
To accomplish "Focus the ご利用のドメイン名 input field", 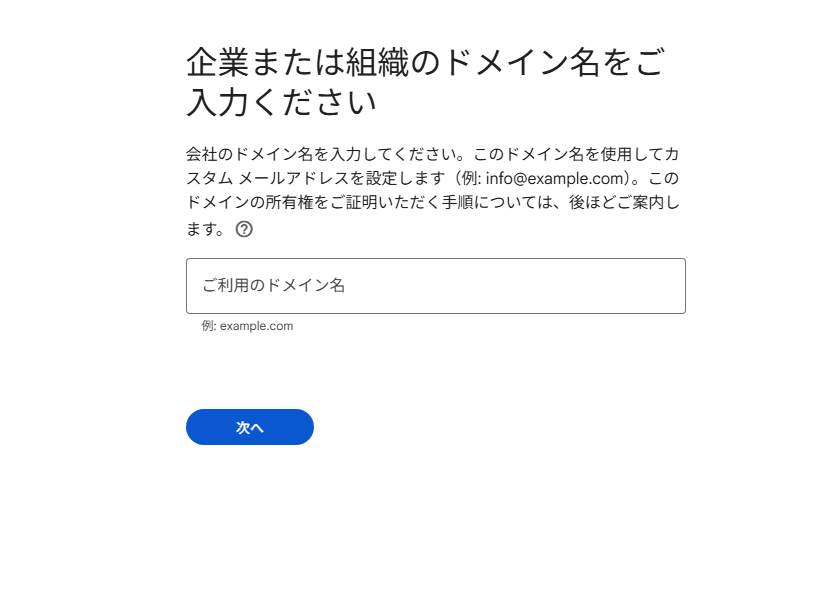I will click(436, 286).
